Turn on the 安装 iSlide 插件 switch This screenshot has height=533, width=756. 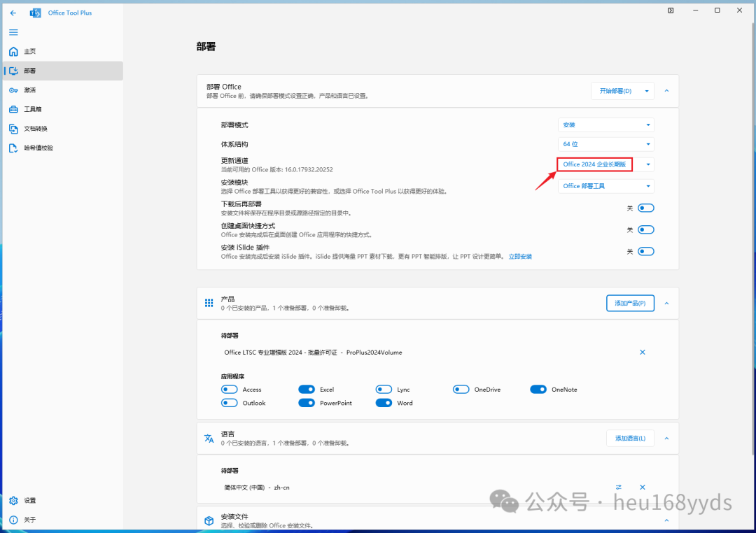pos(645,252)
